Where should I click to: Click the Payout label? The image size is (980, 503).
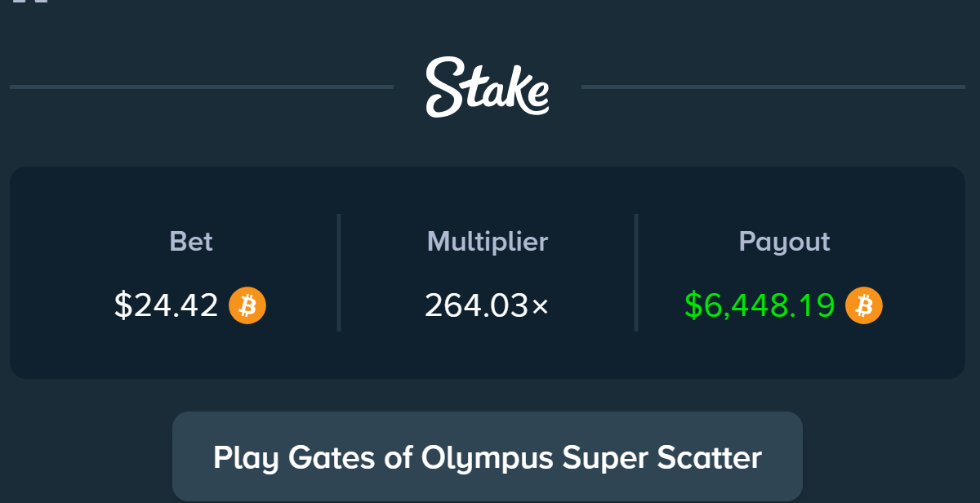(784, 242)
